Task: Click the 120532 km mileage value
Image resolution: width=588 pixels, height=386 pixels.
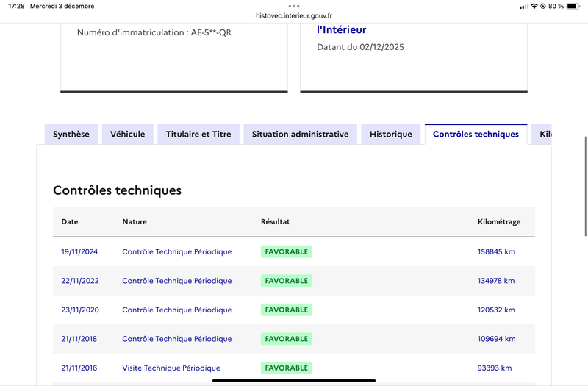Action: click(496, 310)
